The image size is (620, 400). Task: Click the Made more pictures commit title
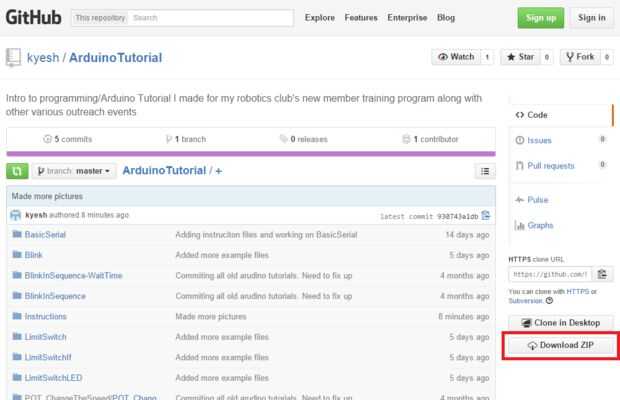coord(47,196)
